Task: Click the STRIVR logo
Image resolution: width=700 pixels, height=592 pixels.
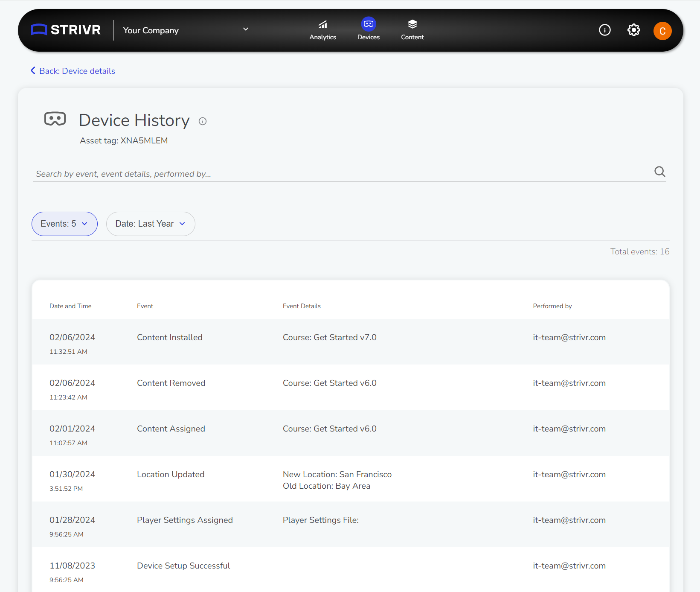Action: tap(66, 30)
